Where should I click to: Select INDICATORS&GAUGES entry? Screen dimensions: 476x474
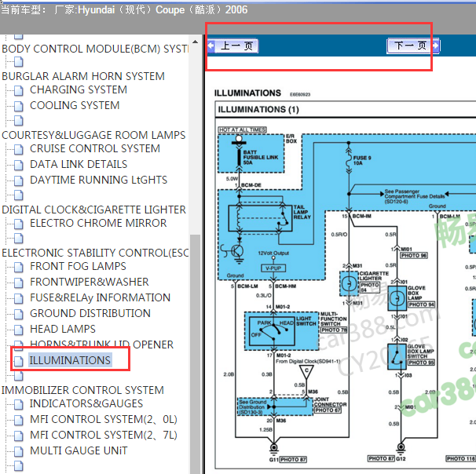pos(86,403)
